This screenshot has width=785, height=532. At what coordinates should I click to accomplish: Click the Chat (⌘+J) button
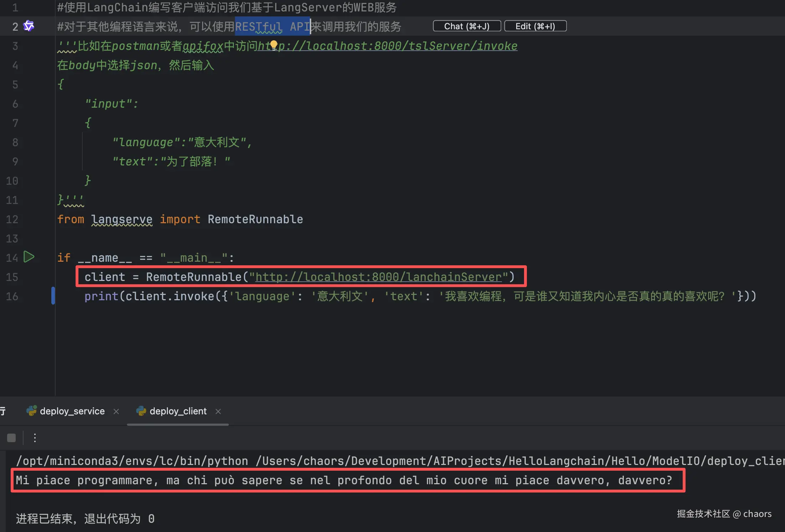click(x=467, y=26)
